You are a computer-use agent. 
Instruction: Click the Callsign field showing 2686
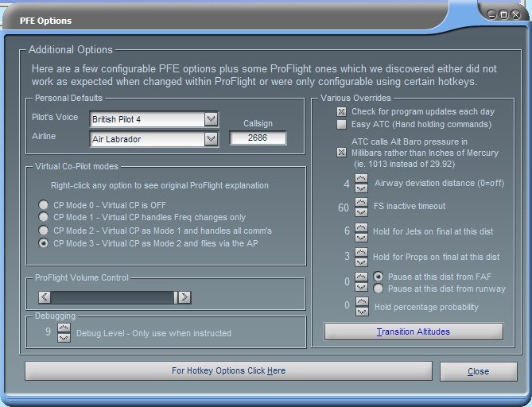tap(258, 138)
